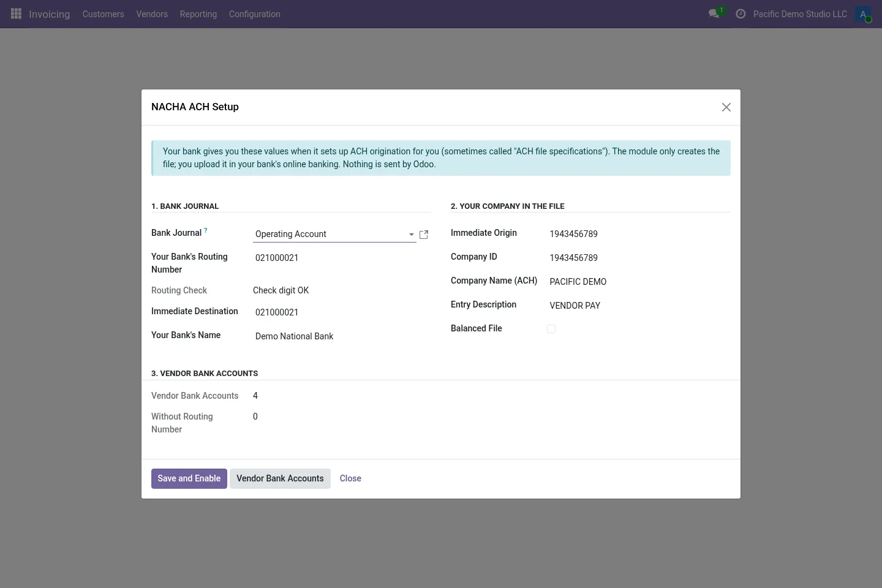
Task: Edit the Immediate Origin field
Action: tap(638, 234)
